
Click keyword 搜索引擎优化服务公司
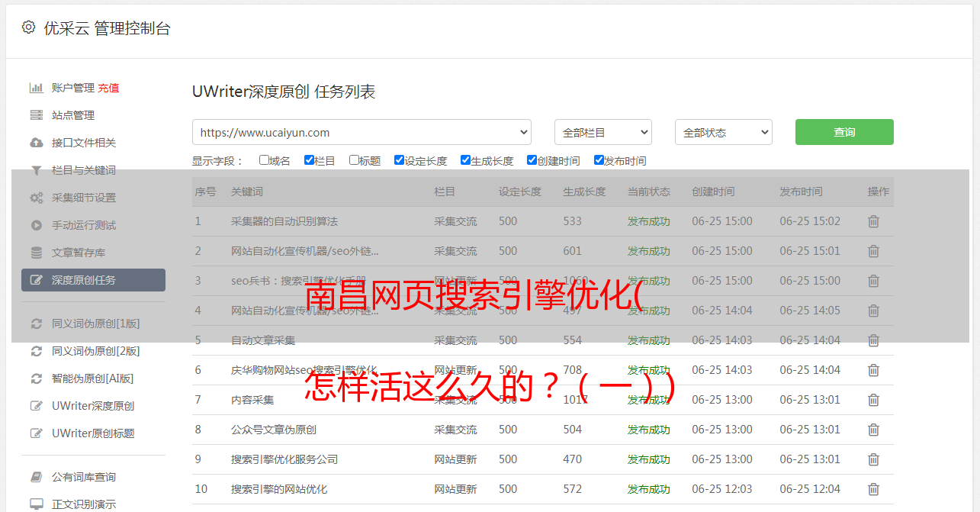point(284,459)
